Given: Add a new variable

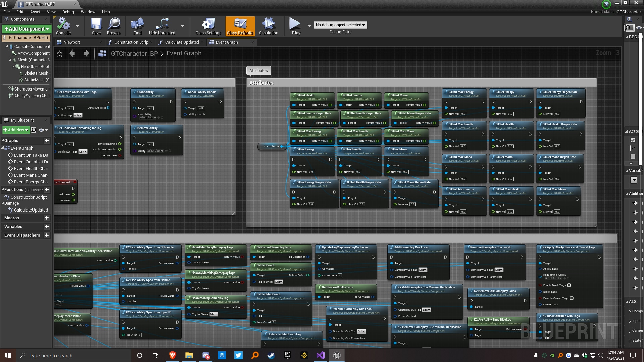Looking at the screenshot, I should click(x=47, y=227).
